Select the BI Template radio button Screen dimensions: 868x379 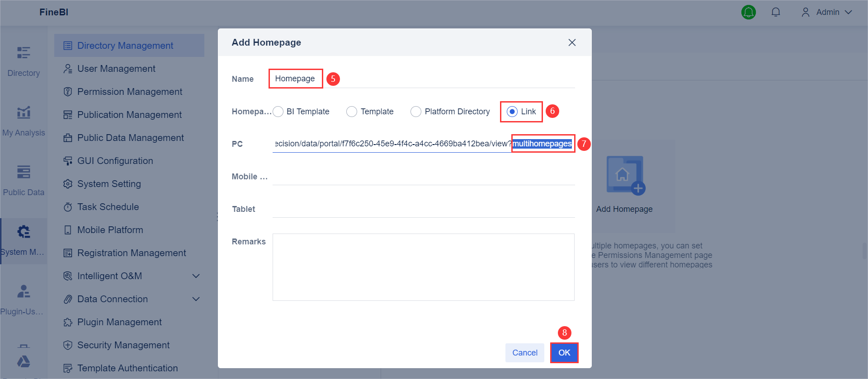click(278, 112)
